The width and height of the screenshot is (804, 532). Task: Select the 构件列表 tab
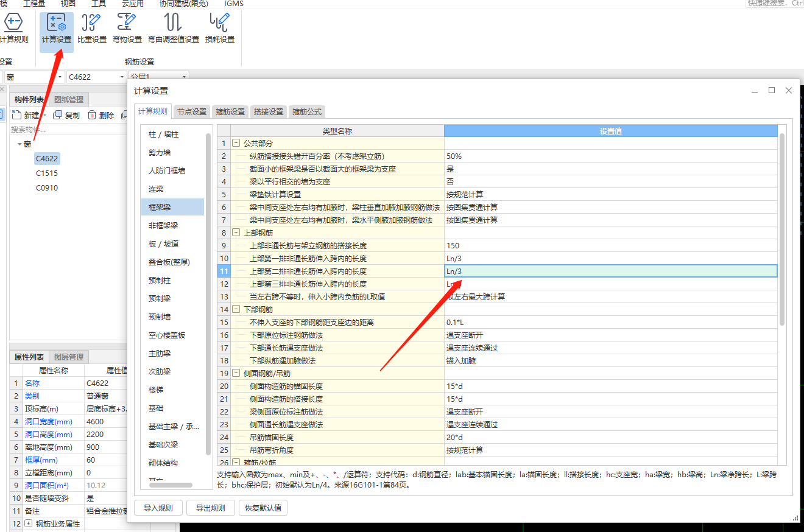point(29,99)
